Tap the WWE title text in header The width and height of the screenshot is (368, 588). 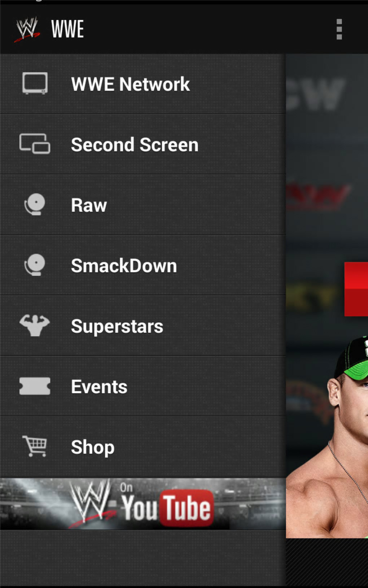67,29
